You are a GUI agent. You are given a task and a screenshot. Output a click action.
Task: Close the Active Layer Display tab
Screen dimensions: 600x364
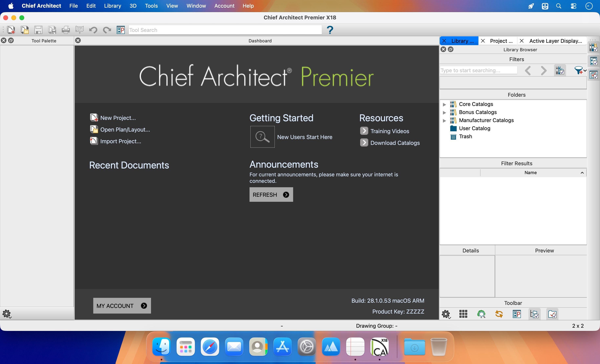(x=522, y=41)
